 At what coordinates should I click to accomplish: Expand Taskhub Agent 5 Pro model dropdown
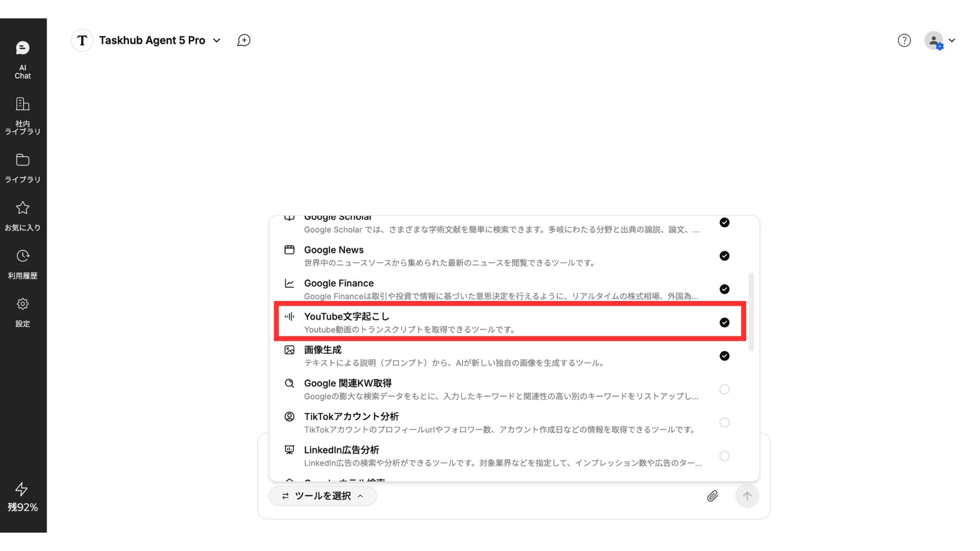216,40
